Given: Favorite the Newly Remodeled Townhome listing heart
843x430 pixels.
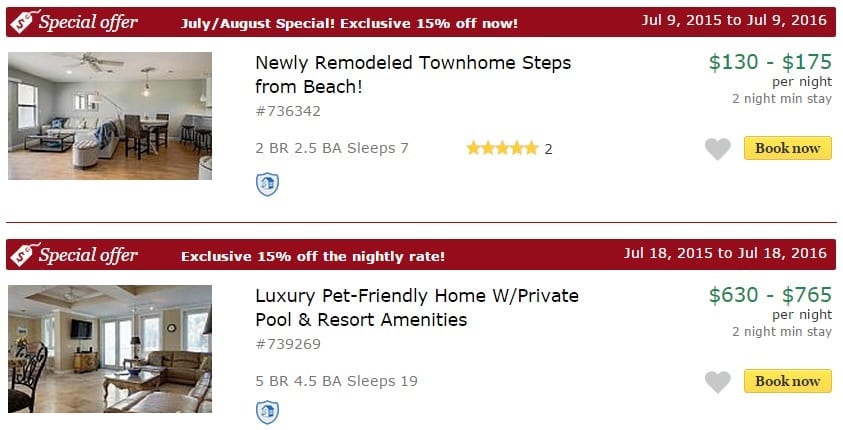Looking at the screenshot, I should coord(717,149).
